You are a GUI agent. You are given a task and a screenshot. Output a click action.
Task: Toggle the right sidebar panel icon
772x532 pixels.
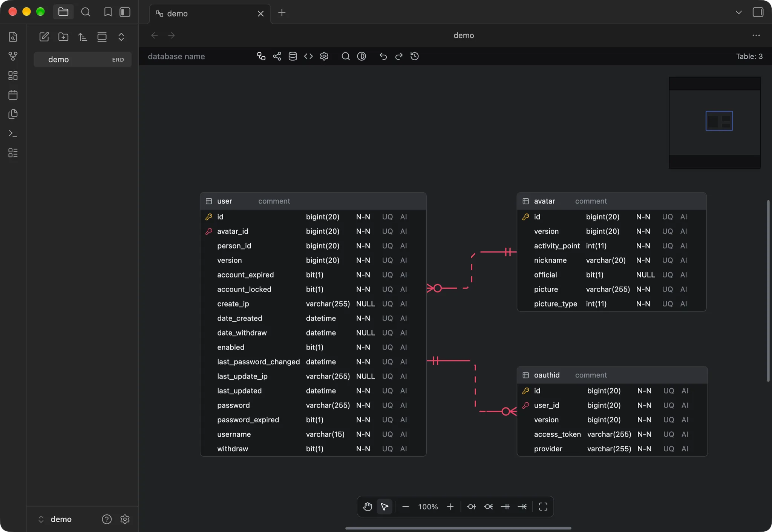tap(758, 12)
